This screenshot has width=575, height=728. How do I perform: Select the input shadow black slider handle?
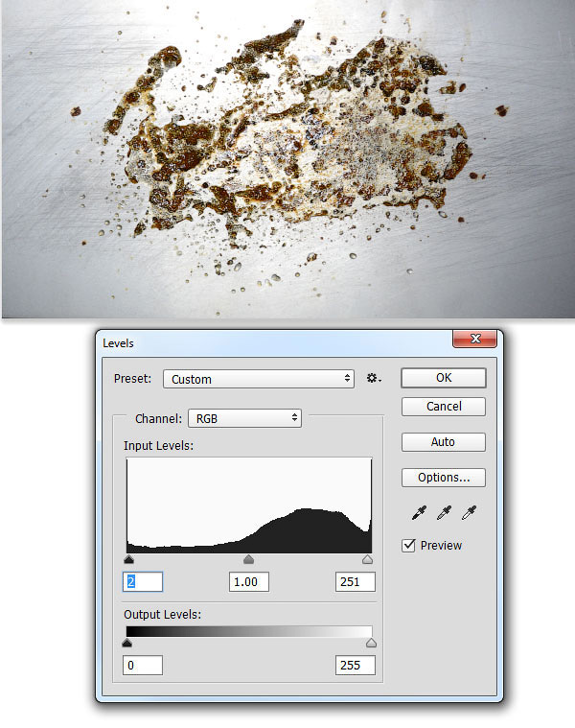[129, 559]
